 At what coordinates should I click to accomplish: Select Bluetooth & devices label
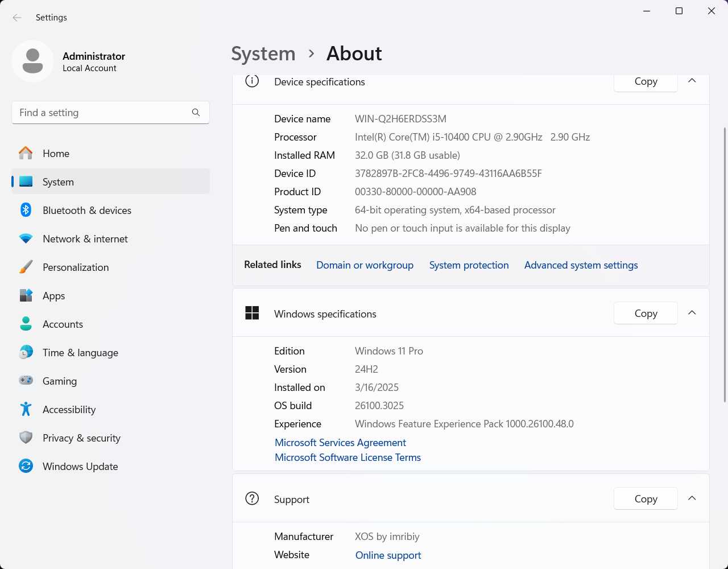[87, 210]
